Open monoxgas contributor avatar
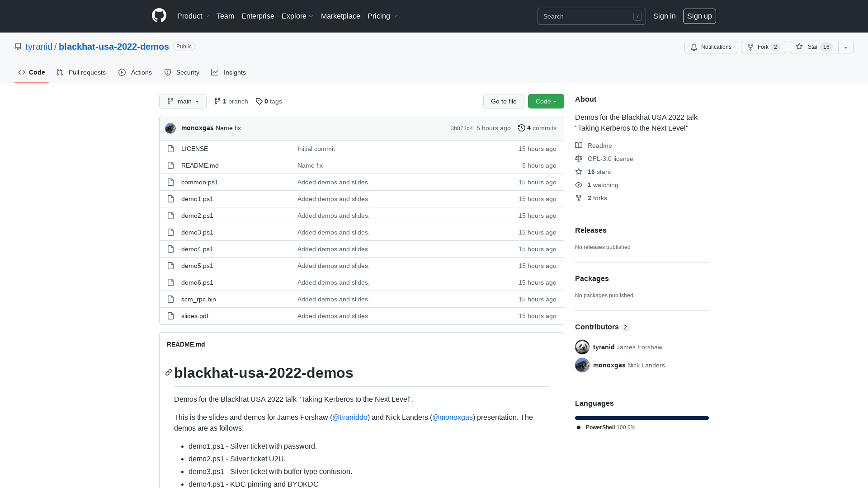868x488 pixels. [582, 365]
